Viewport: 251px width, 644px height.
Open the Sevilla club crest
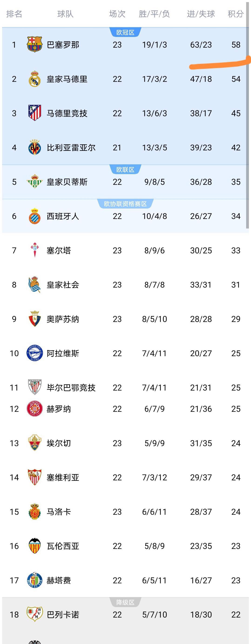pyautogui.click(x=34, y=477)
